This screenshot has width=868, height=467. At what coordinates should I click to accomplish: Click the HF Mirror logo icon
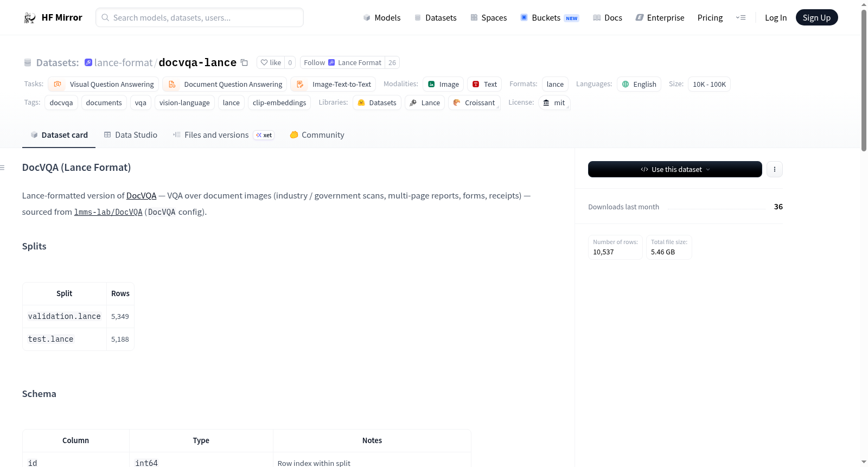[x=30, y=18]
